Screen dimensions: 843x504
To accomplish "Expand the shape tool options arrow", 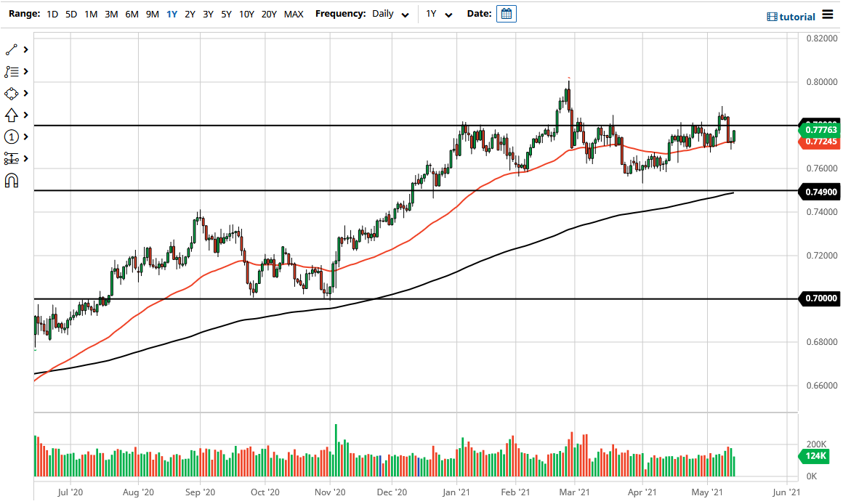I will pos(25,94).
